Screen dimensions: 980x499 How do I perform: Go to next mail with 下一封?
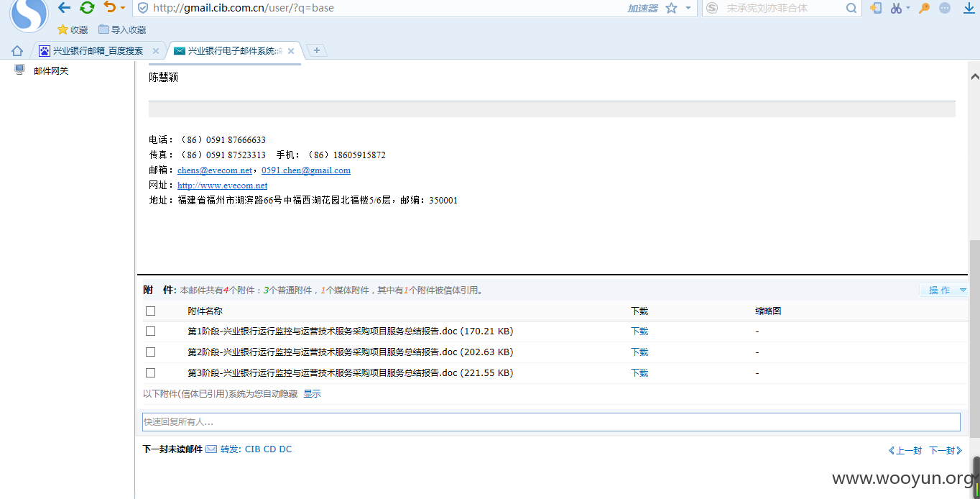pos(946,451)
